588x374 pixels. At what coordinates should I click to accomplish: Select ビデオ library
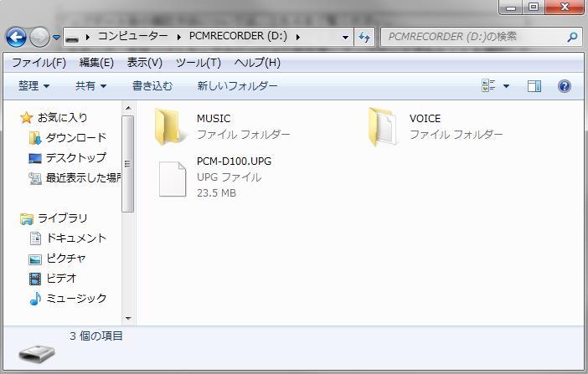coord(61,278)
